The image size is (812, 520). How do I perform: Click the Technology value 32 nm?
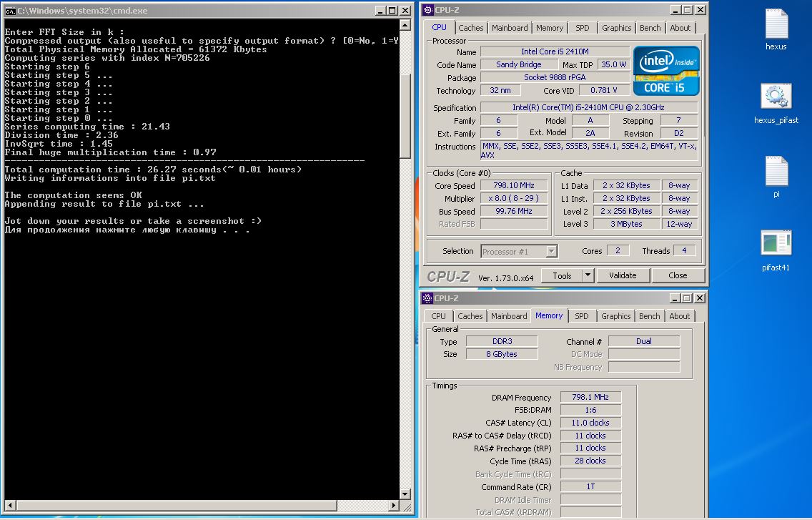coord(500,90)
